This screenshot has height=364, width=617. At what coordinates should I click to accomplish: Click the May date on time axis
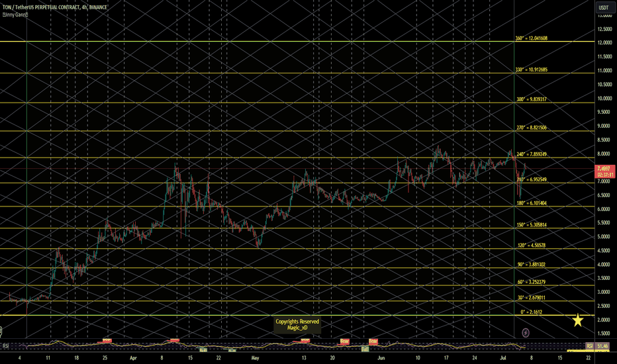(x=255, y=357)
